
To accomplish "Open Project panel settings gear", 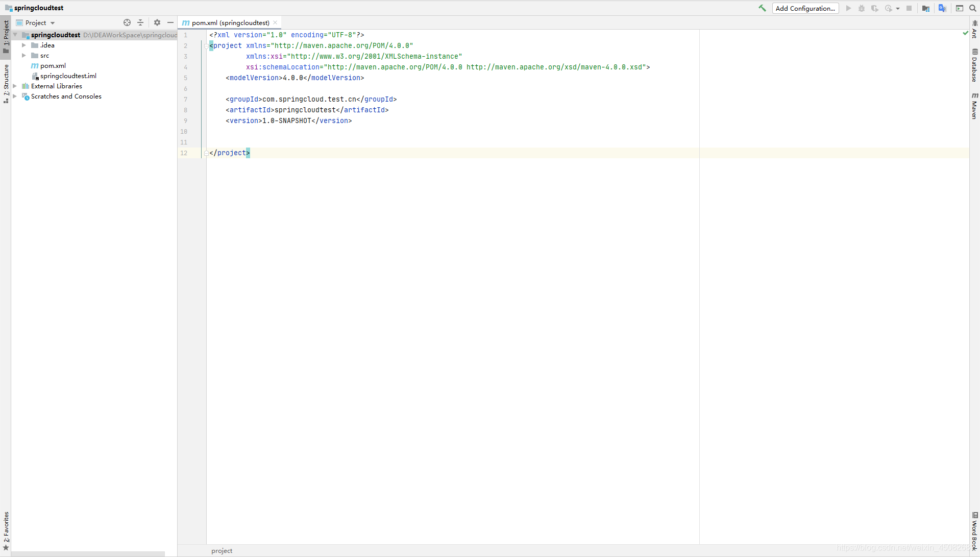I will (157, 22).
